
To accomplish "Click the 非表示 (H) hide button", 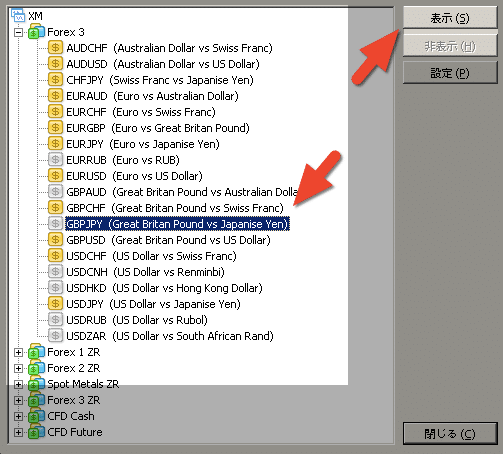I will coord(450,46).
